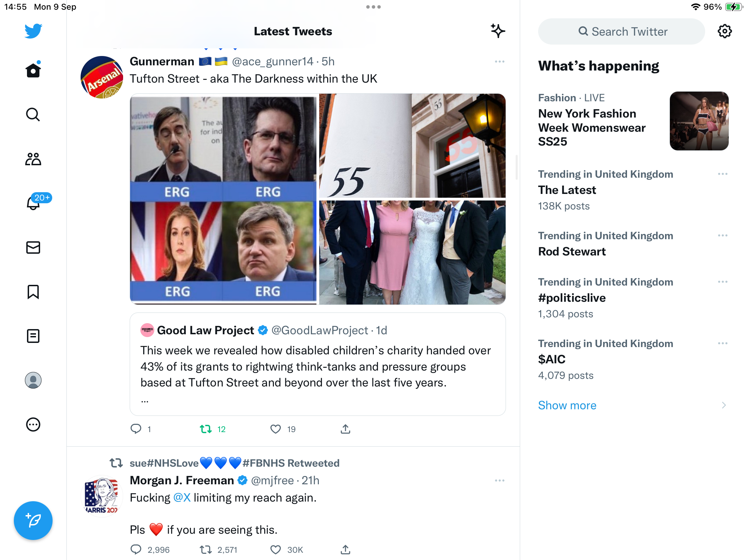Open Messages envelope icon

[33, 248]
